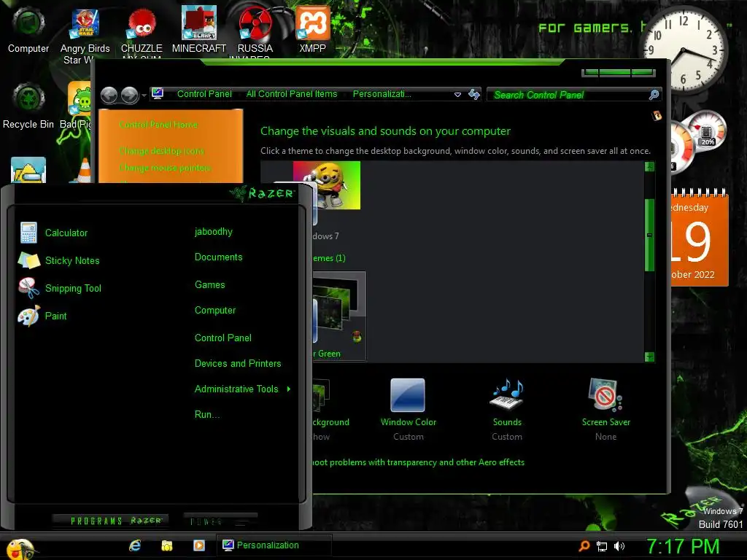Open the Computer desktop icon

point(28,28)
